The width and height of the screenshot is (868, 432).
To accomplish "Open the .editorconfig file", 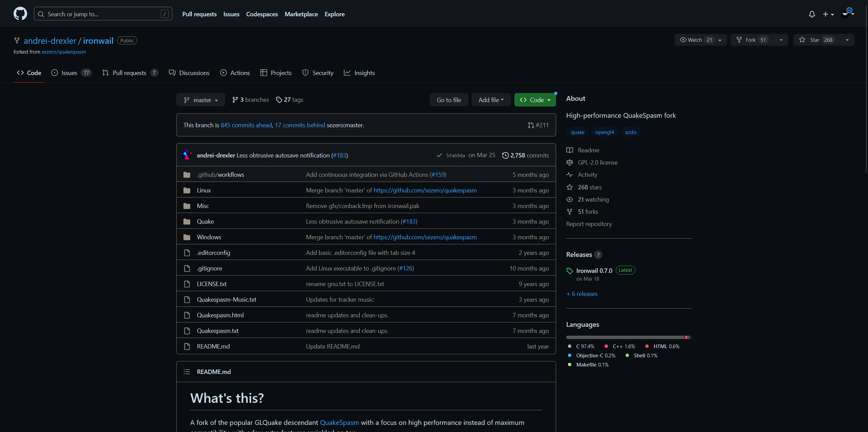I will click(214, 253).
